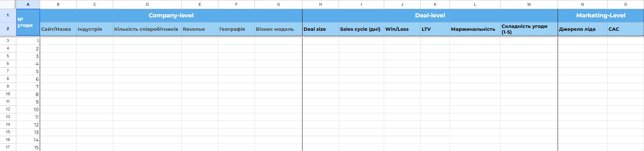Click the 'Маржинальність' header cell

point(475,29)
